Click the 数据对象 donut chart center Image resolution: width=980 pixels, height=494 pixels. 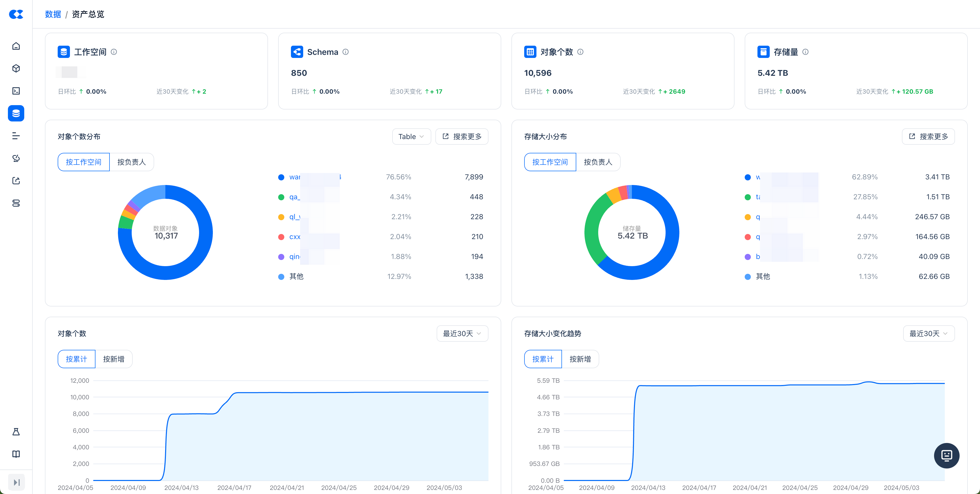click(165, 232)
